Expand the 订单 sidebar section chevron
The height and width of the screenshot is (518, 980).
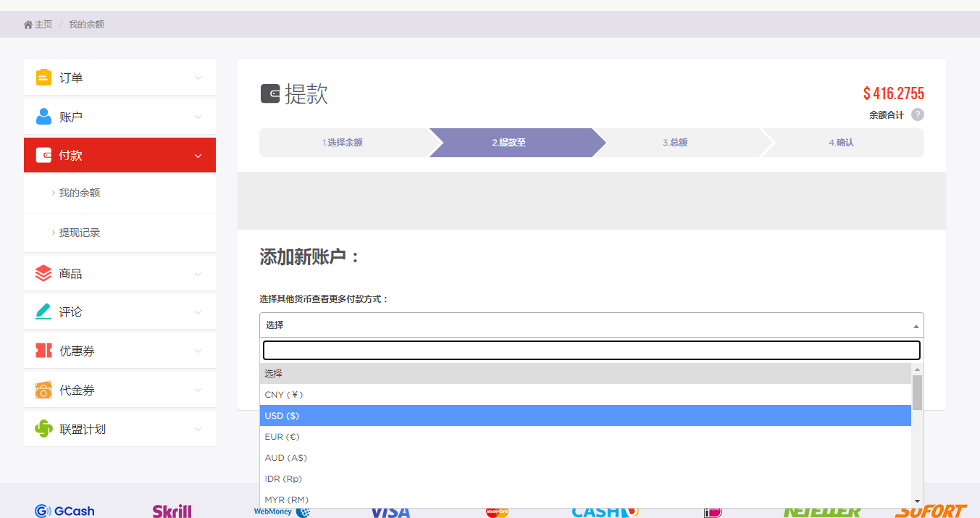pos(198,78)
